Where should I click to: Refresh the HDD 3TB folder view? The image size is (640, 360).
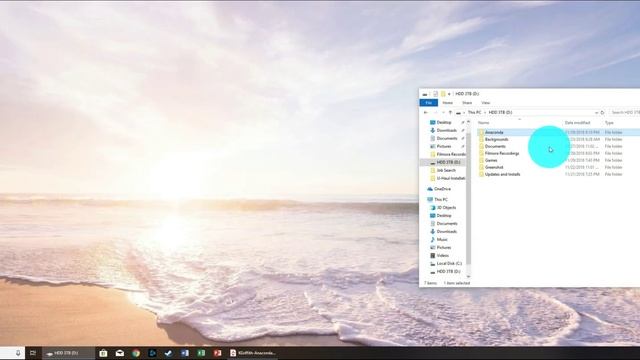(x=602, y=113)
